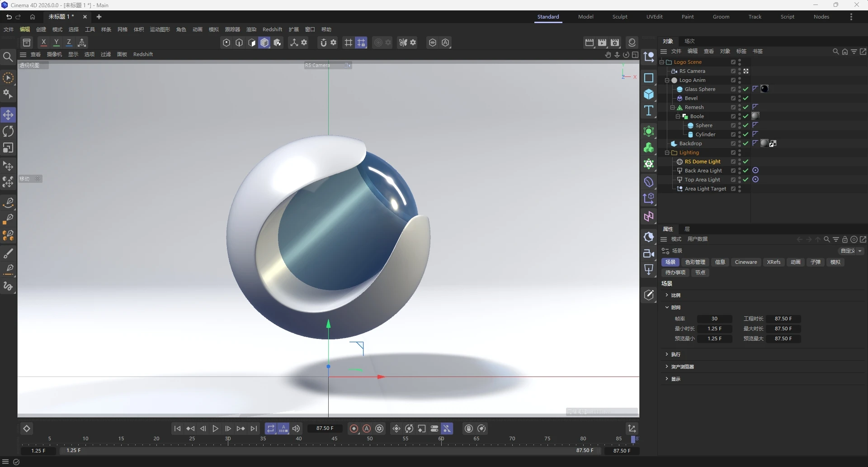Viewport: 868px width, 467px height.
Task: Open the Redshift menu in menu bar
Action: pyautogui.click(x=272, y=29)
